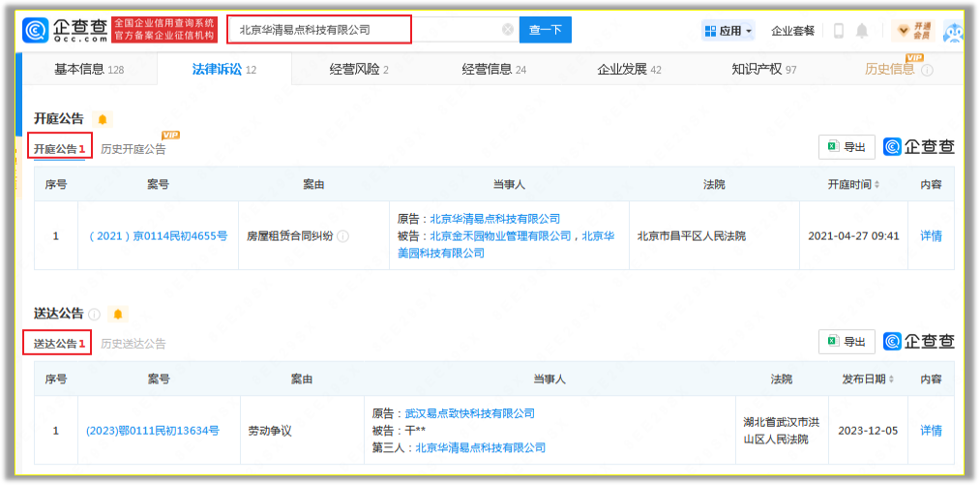980x486 pixels.
Task: Click the bell next to 开庭公告 heading
Action: (x=102, y=119)
